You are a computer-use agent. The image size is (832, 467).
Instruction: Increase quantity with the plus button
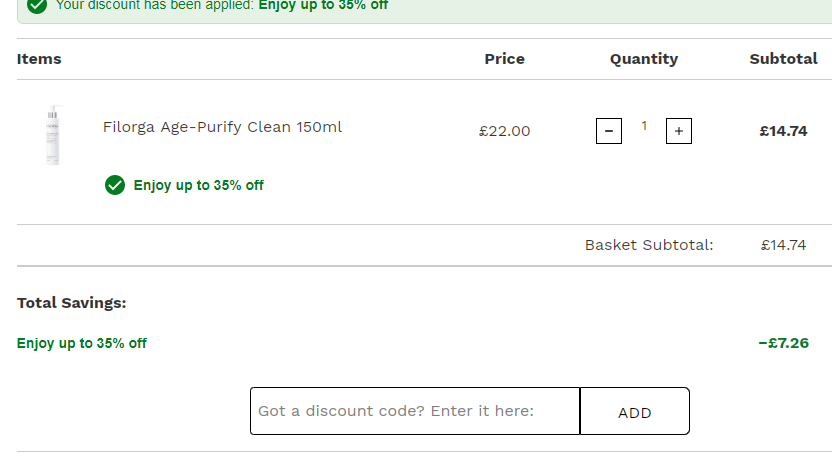[679, 131]
